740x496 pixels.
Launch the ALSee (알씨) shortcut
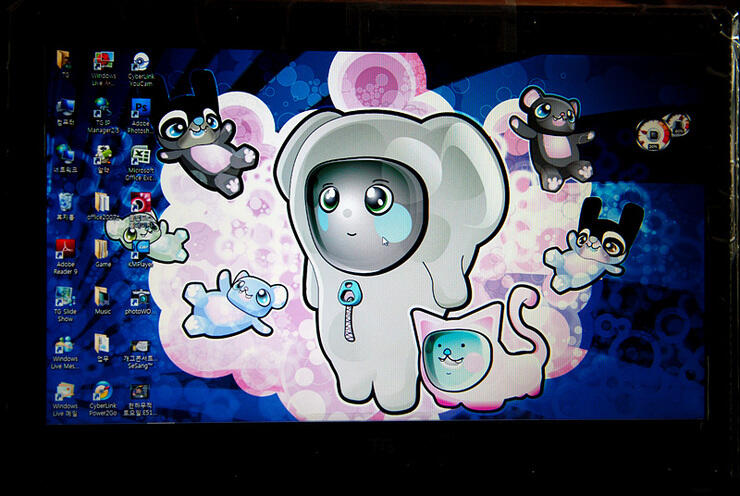(x=102, y=155)
